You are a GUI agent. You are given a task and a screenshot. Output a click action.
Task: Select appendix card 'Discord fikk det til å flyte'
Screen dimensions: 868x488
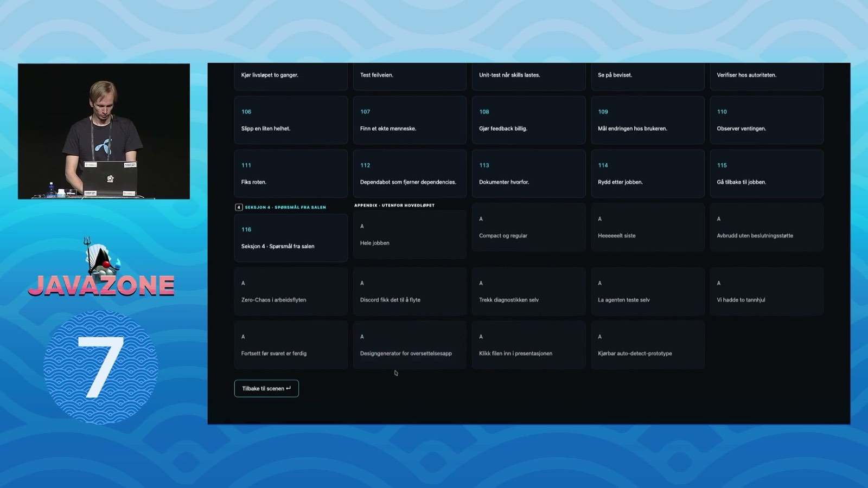(x=410, y=291)
